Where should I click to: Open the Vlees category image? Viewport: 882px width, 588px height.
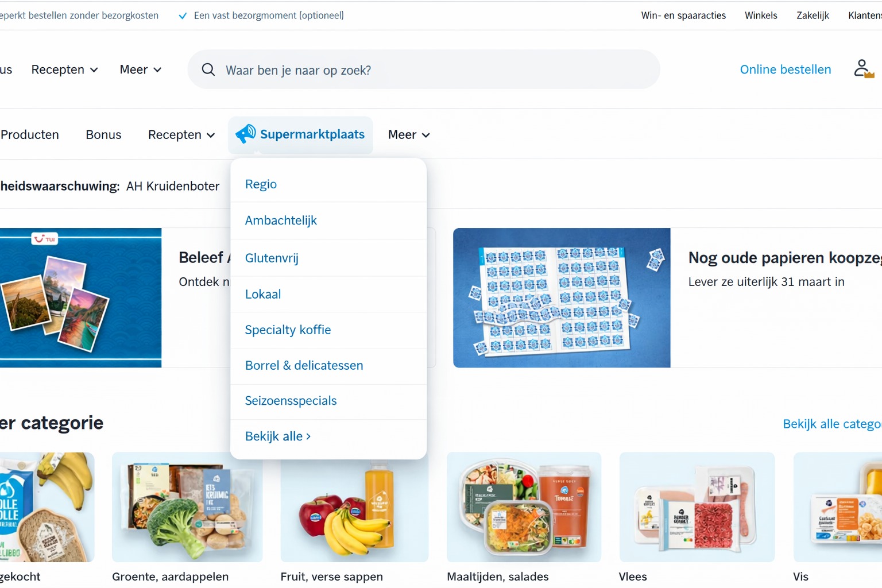coord(697,507)
